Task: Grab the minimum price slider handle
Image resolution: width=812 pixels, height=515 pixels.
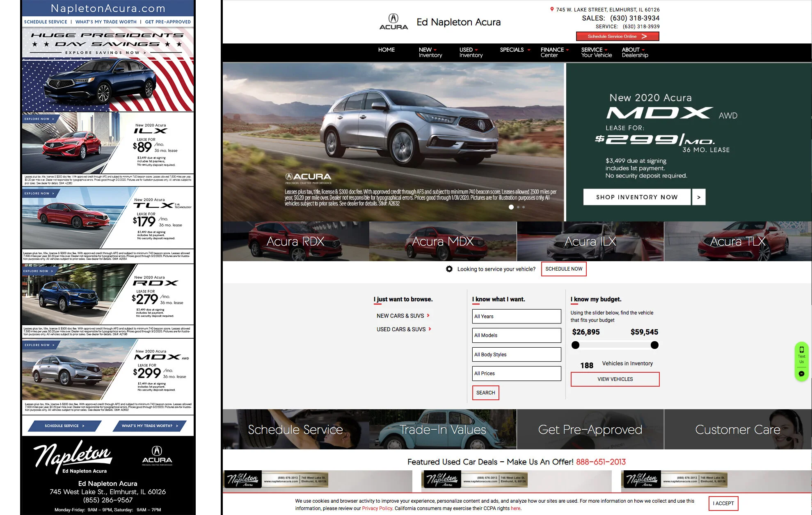Action: click(x=576, y=345)
